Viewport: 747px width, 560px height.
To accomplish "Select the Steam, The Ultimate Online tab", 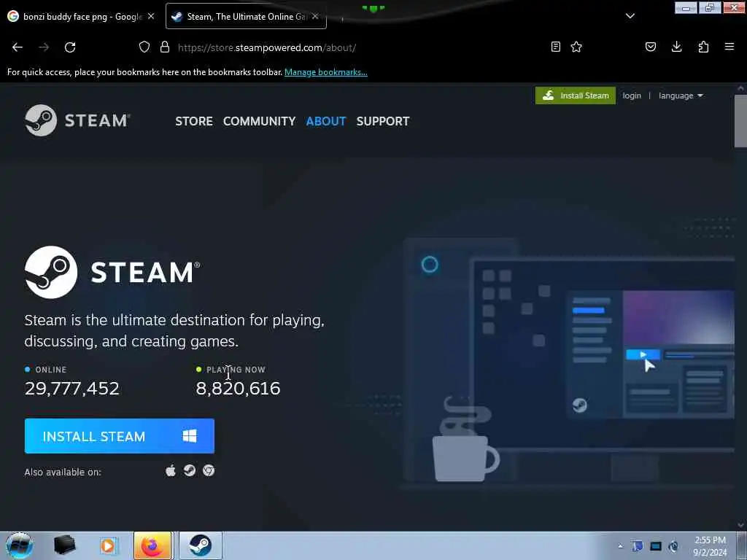I will pos(247,16).
